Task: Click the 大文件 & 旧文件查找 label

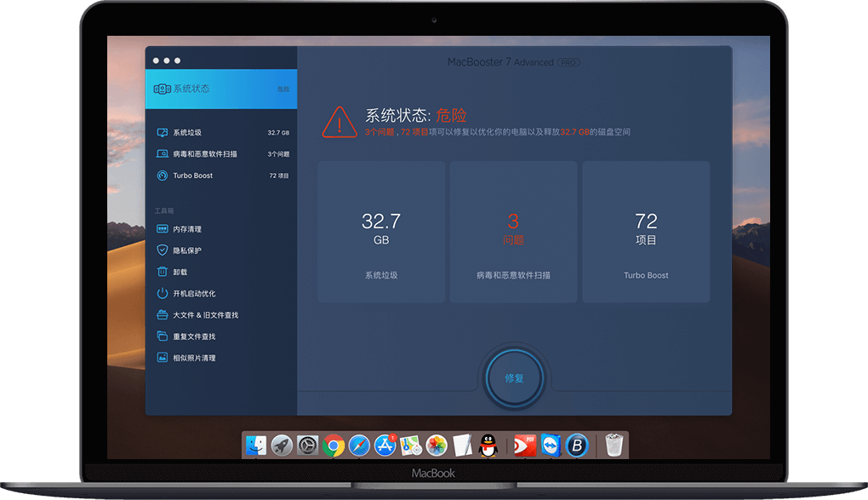Action: coord(205,315)
